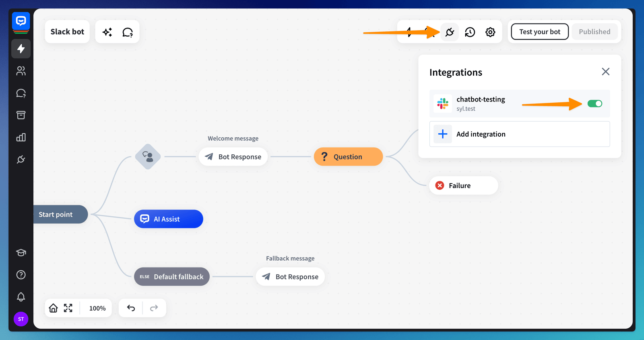The width and height of the screenshot is (644, 340).
Task: Open the integrations plug icon in top toolbar
Action: click(x=450, y=32)
